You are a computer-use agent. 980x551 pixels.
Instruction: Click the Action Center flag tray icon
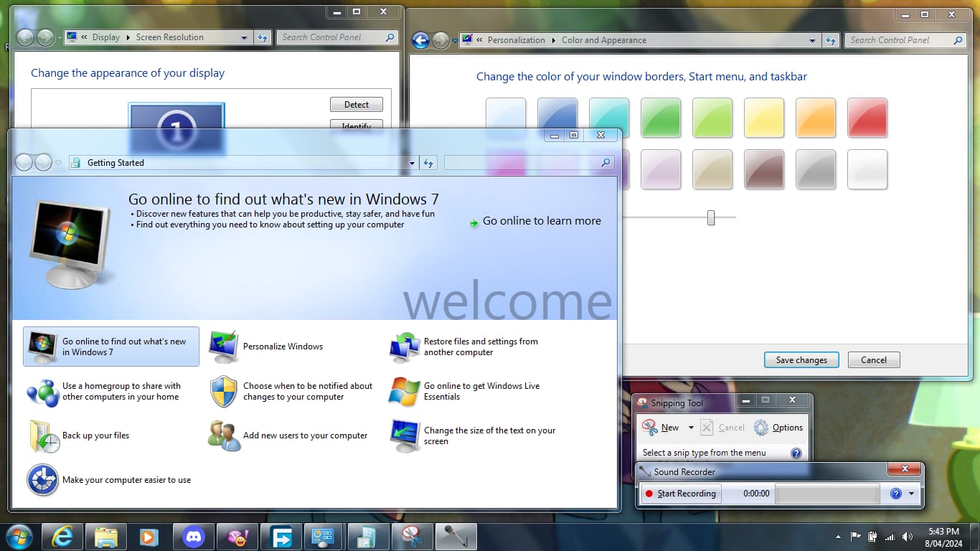pos(855,537)
